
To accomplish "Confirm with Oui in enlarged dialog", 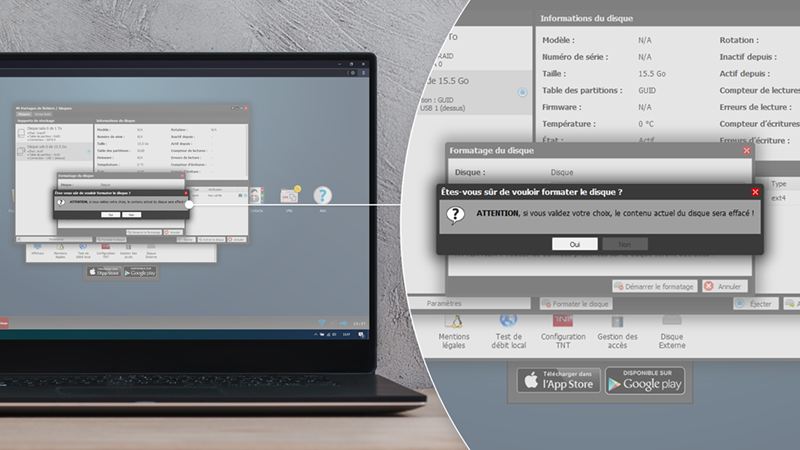I will (x=574, y=244).
